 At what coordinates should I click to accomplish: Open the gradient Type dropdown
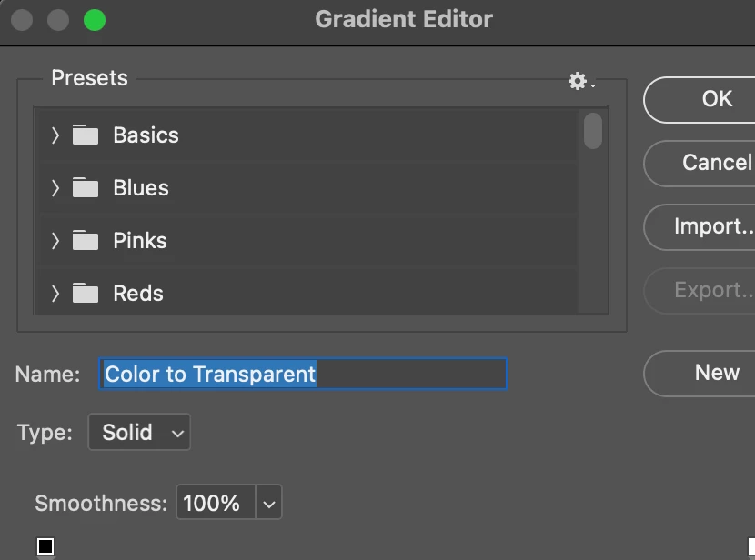[x=139, y=432]
